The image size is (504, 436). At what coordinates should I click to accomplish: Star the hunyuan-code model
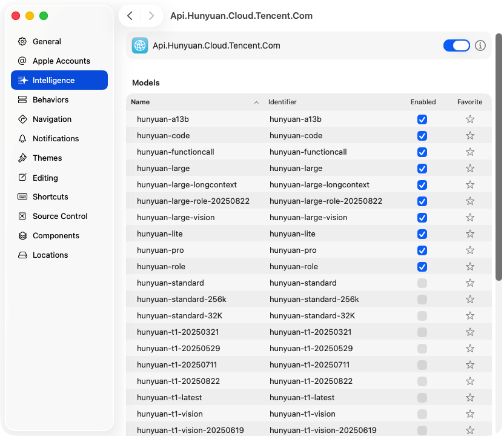pos(470,135)
